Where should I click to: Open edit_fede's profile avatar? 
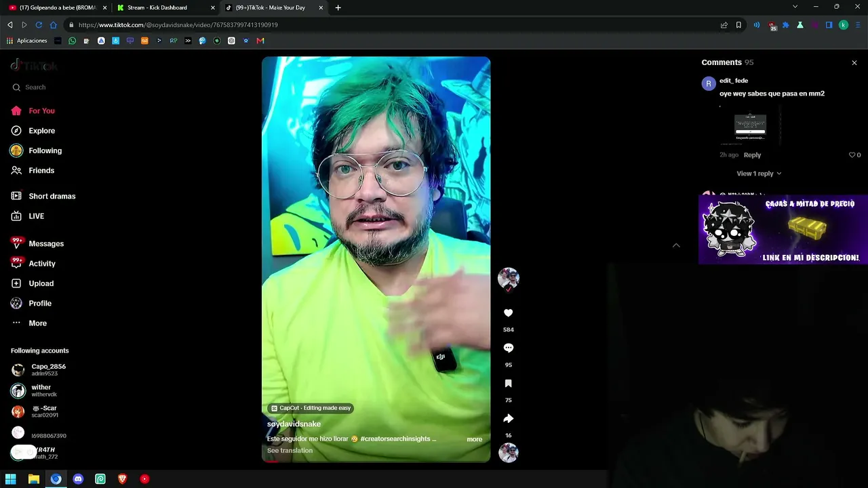(x=709, y=83)
